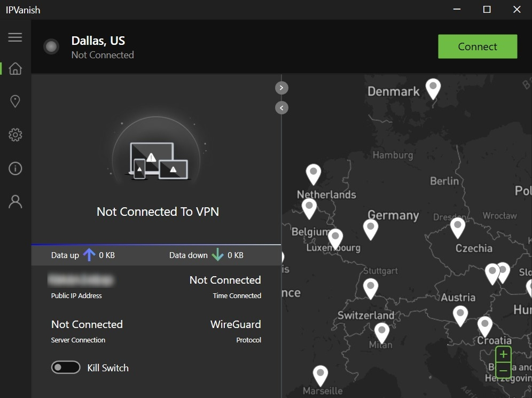The image size is (532, 398).
Task: Click the Time Connected label
Action: 237,295
